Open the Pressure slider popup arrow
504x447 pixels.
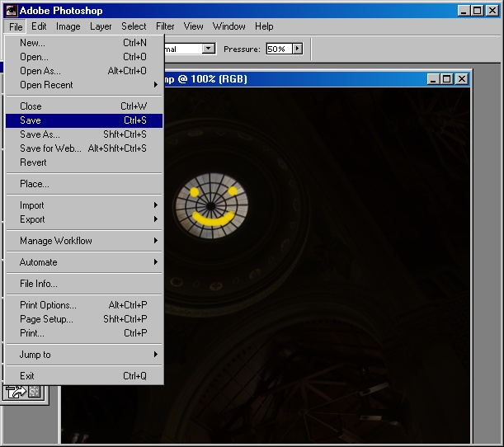pos(297,49)
